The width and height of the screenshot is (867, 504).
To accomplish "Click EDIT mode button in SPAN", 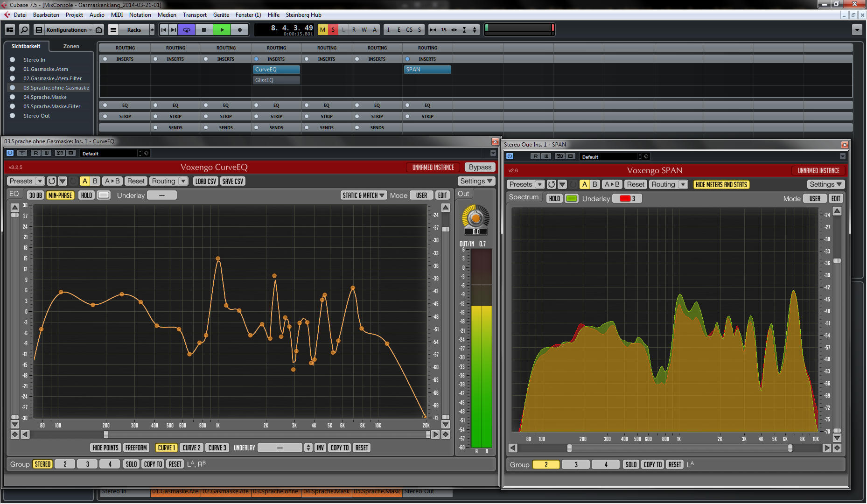I will (836, 198).
